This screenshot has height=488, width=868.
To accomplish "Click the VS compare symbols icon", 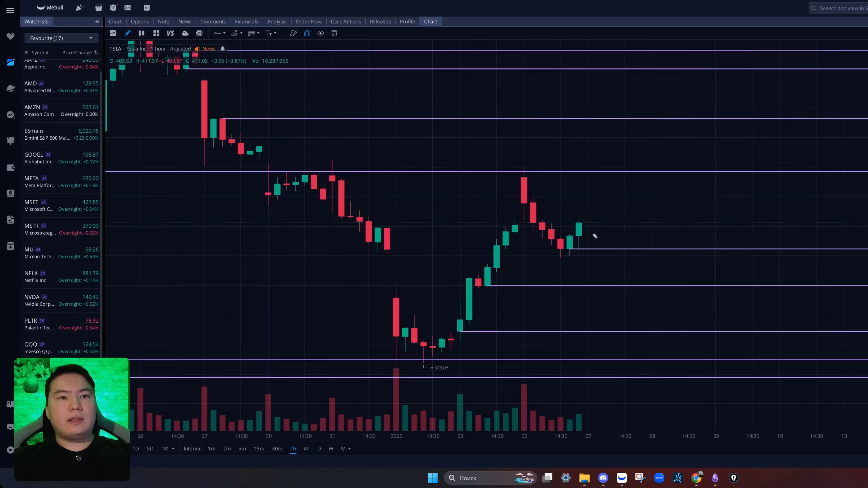I will click(170, 33).
